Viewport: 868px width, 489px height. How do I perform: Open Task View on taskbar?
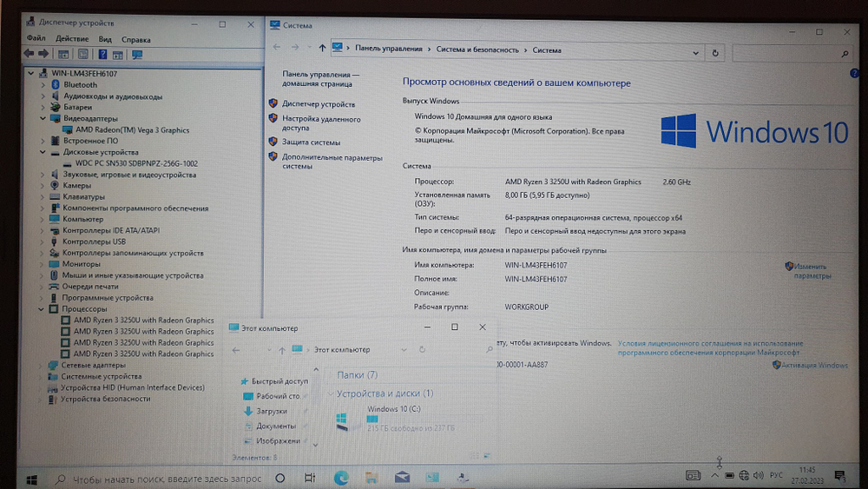click(x=310, y=478)
